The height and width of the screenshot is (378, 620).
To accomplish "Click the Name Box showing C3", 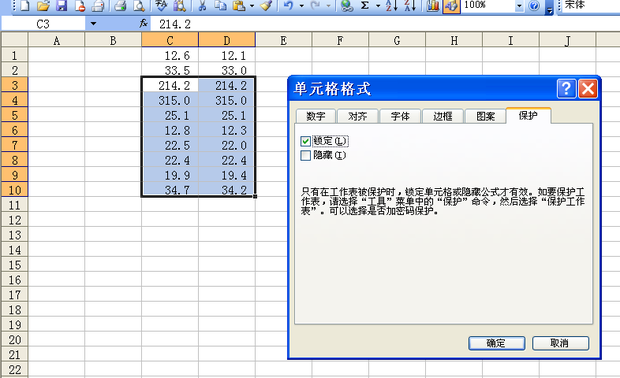I will click(43, 24).
